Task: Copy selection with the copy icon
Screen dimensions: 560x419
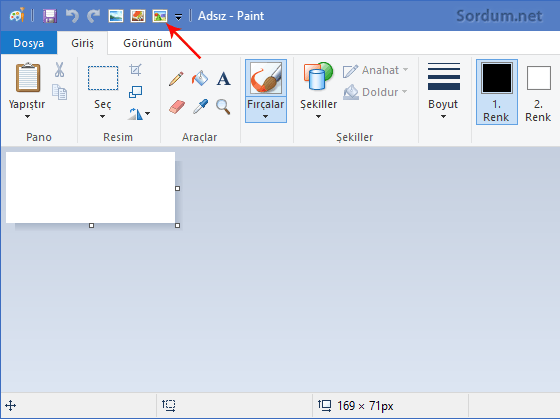Action: [60, 92]
